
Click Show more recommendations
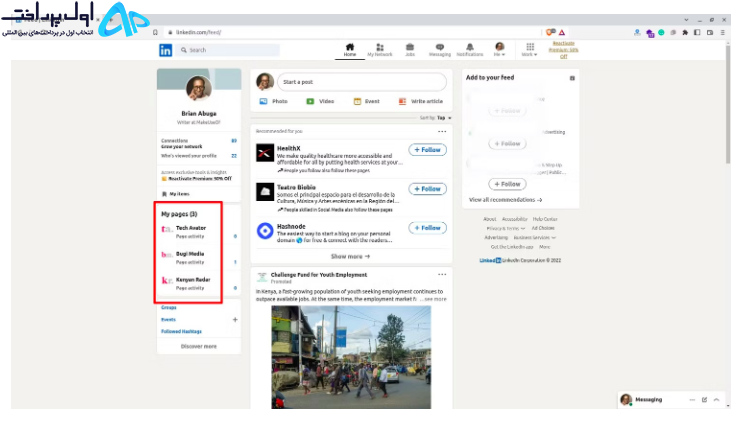click(351, 256)
